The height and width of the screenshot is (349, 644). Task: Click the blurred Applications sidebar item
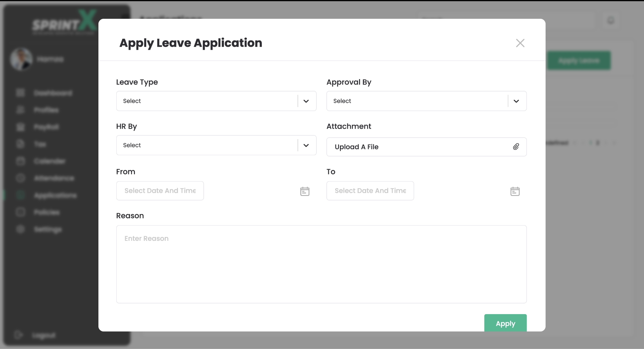(x=55, y=195)
